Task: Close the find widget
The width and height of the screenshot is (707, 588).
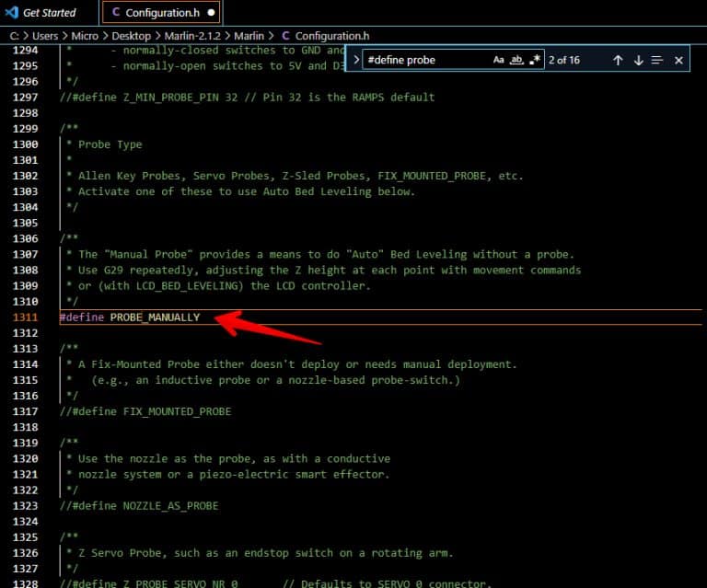Action: 678,61
